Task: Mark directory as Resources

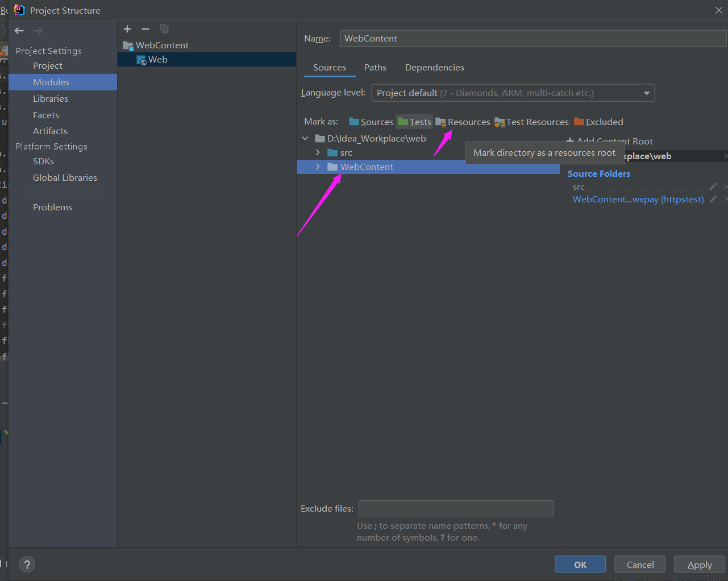Action: tap(463, 122)
